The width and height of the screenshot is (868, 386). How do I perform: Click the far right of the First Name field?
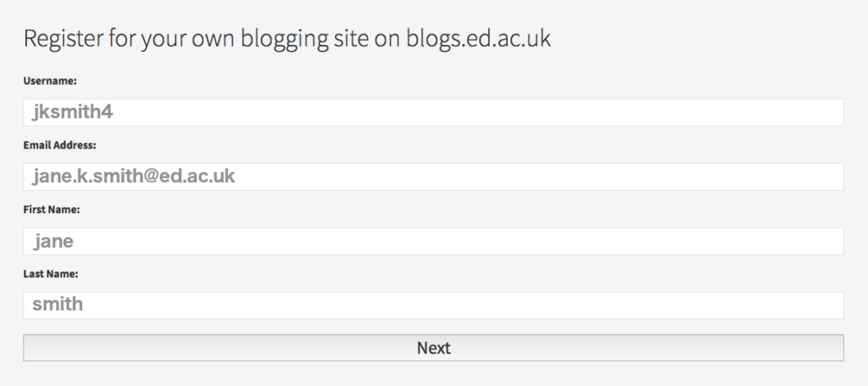826,242
